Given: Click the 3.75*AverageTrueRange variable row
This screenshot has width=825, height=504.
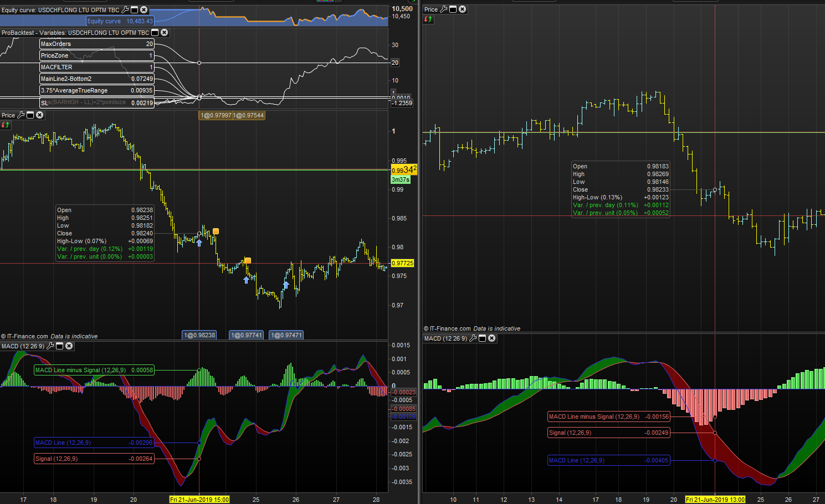Looking at the screenshot, I should click(x=97, y=90).
